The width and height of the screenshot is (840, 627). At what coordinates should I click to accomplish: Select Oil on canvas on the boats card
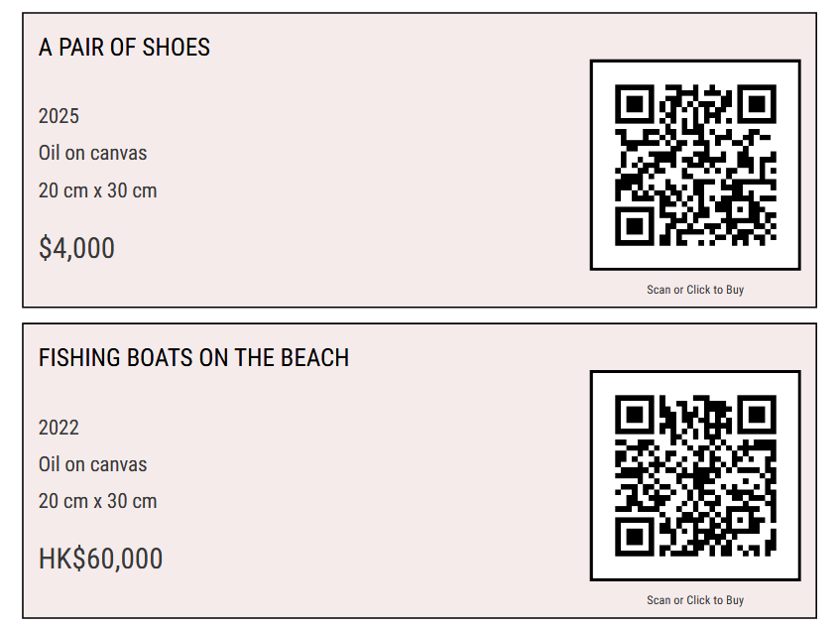tap(91, 463)
